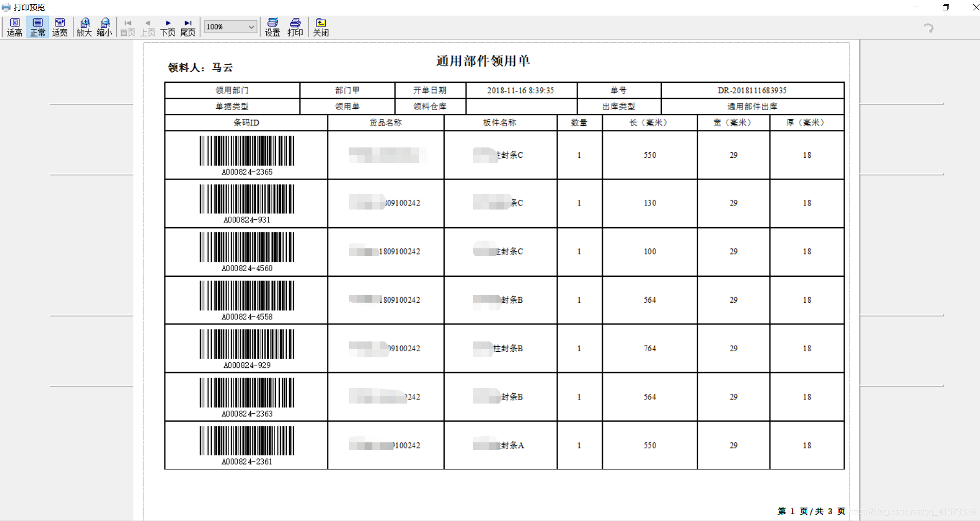Click the barcode above A000824-2365
This screenshot has width=980, height=521.
(247, 151)
